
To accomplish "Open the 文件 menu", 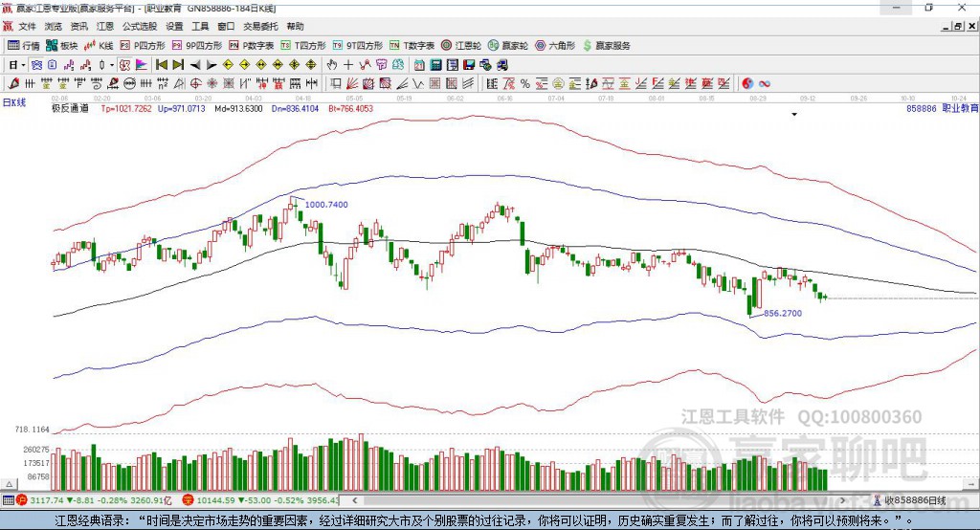I will (27, 26).
